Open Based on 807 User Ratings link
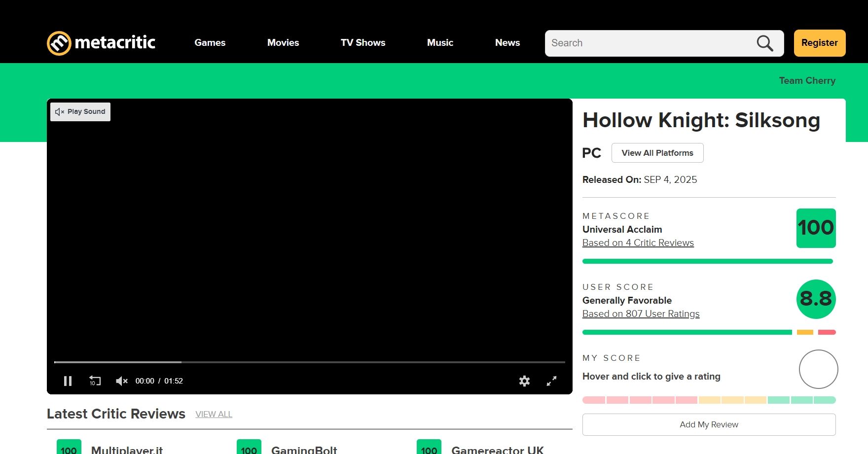868x454 pixels. click(641, 314)
